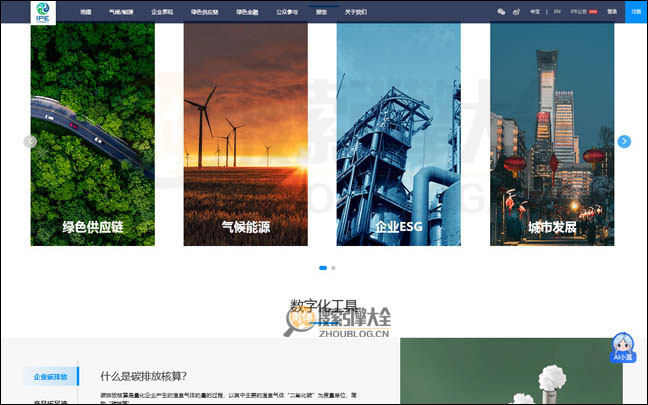The width and height of the screenshot is (648, 405).
Task: Select the first blue carousel page dot
Action: (323, 268)
